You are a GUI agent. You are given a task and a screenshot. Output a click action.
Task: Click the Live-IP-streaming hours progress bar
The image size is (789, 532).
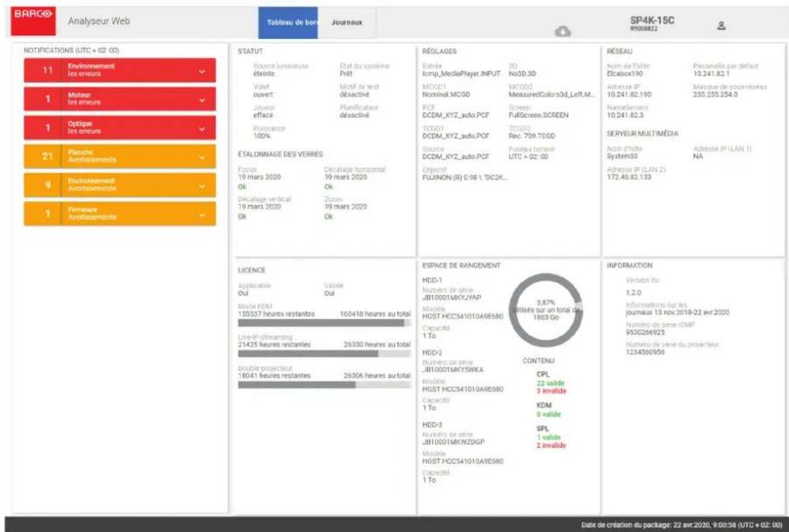click(324, 353)
